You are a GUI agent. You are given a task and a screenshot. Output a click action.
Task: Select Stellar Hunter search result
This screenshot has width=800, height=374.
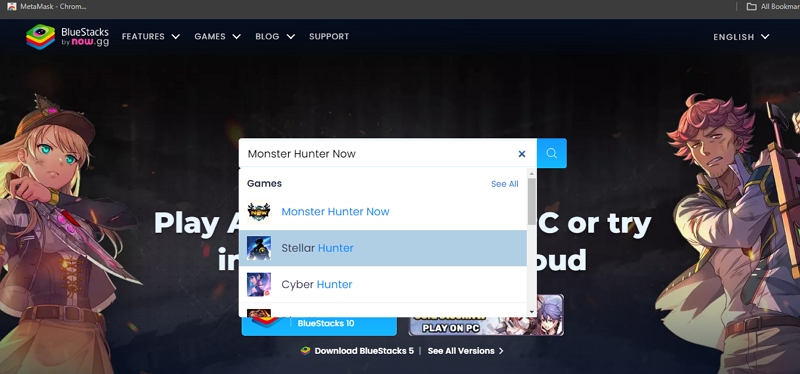click(383, 248)
